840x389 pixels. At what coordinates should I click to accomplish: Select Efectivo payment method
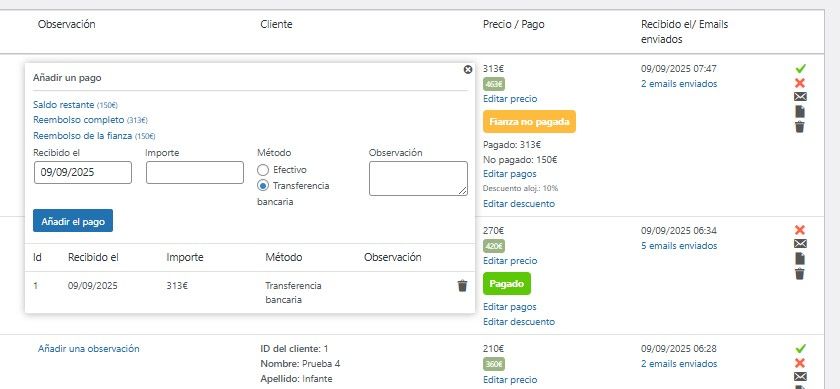tap(262, 170)
